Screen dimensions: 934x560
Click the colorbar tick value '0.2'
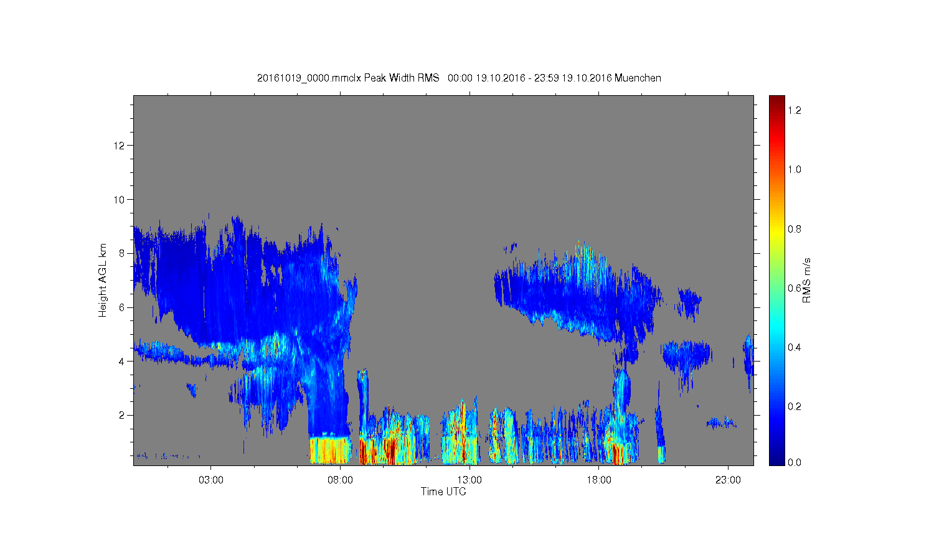click(795, 406)
